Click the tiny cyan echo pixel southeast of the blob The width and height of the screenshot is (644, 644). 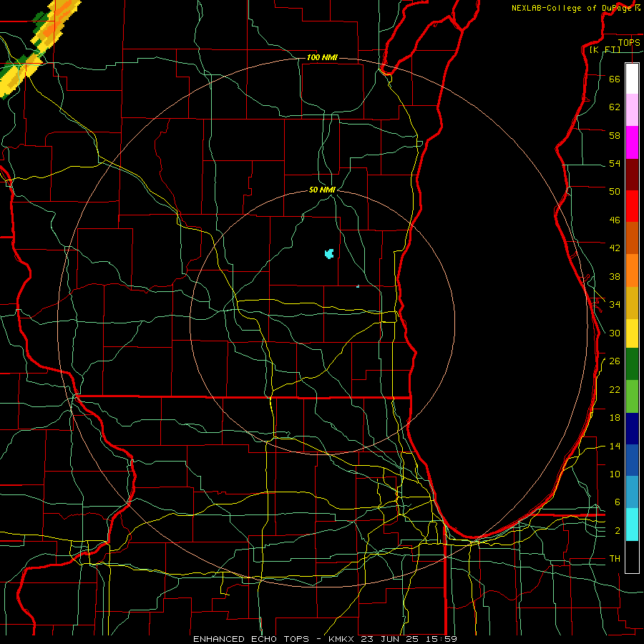(358, 286)
